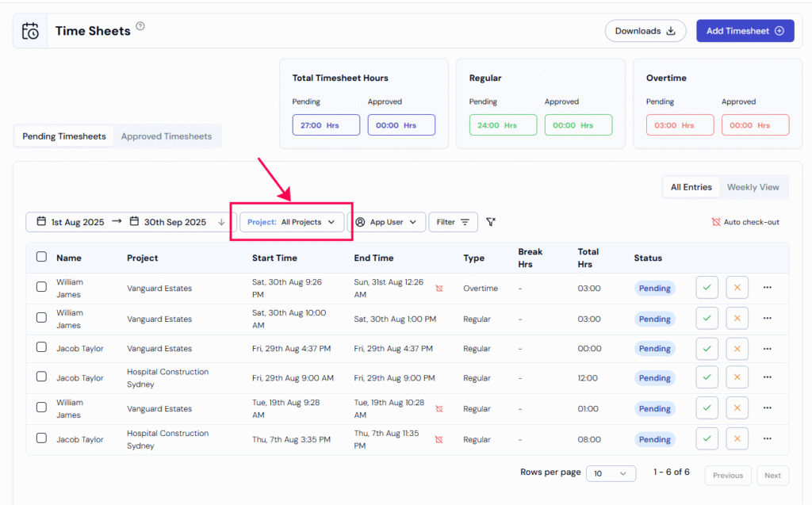Switch to Weekly View tab
The width and height of the screenshot is (812, 505).
(x=753, y=187)
